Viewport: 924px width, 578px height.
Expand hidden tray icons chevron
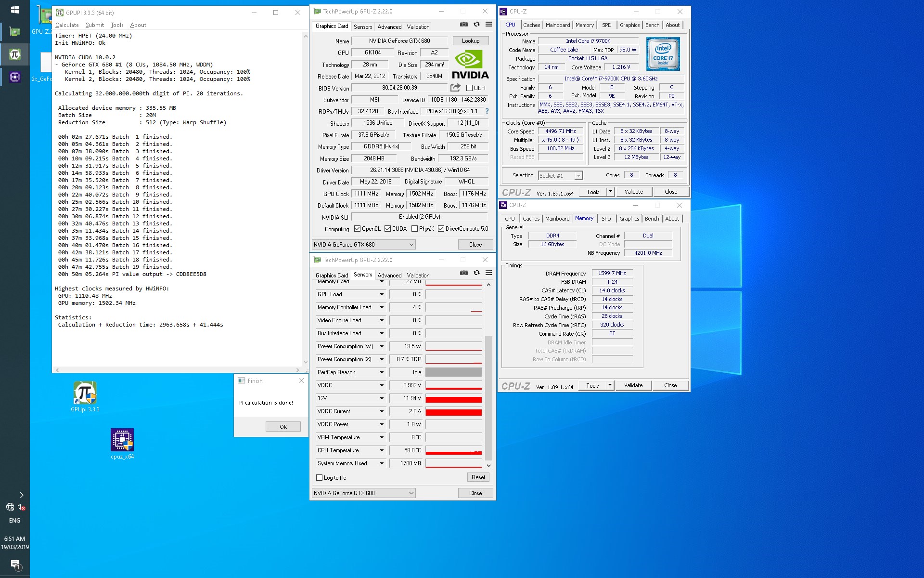tap(21, 495)
